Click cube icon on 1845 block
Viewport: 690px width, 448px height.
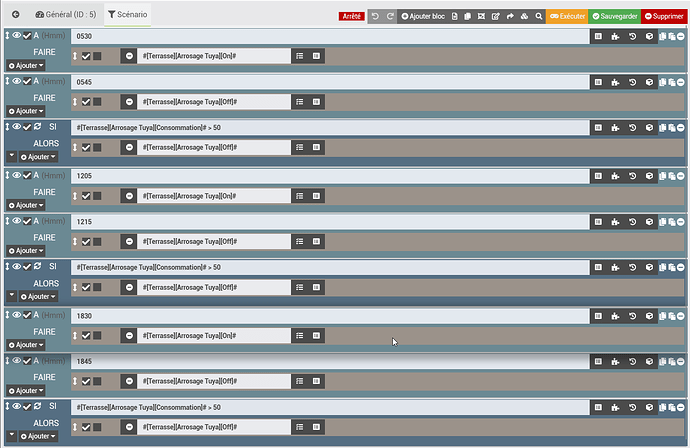(650, 361)
